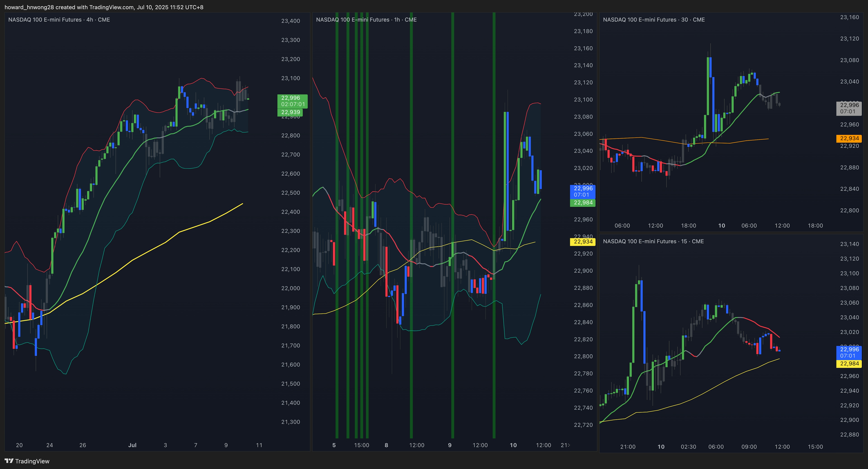Click the green 22,939 price label on 4h chart
Image resolution: width=868 pixels, height=469 pixels.
click(290, 112)
